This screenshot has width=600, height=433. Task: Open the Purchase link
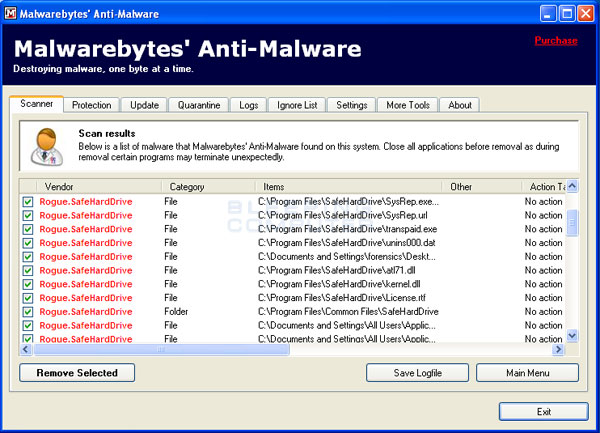pyautogui.click(x=556, y=41)
